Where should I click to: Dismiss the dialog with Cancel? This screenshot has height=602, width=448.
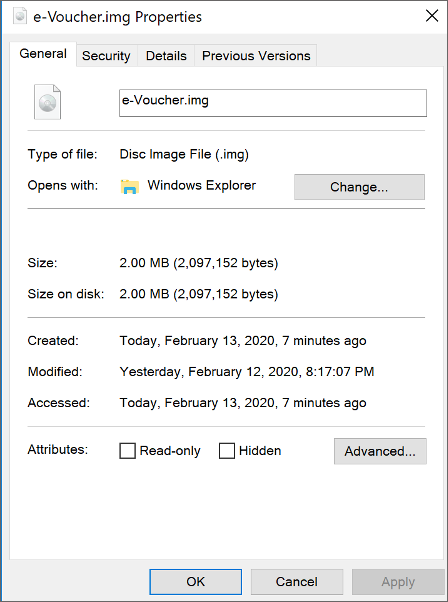tap(297, 582)
